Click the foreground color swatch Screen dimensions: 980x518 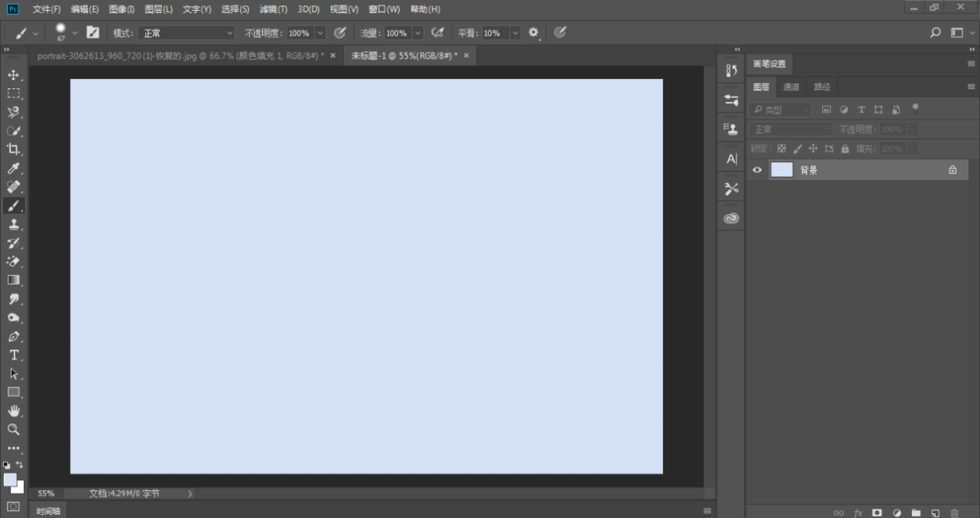(x=9, y=480)
